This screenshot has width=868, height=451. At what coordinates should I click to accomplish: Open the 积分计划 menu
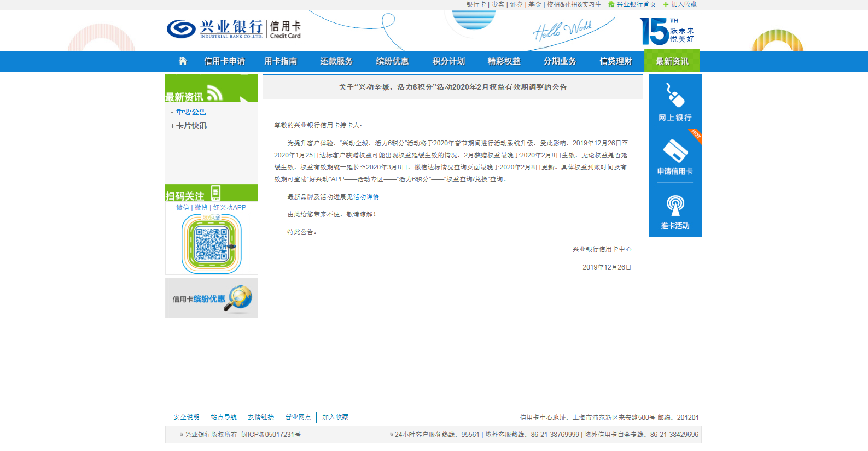click(448, 61)
